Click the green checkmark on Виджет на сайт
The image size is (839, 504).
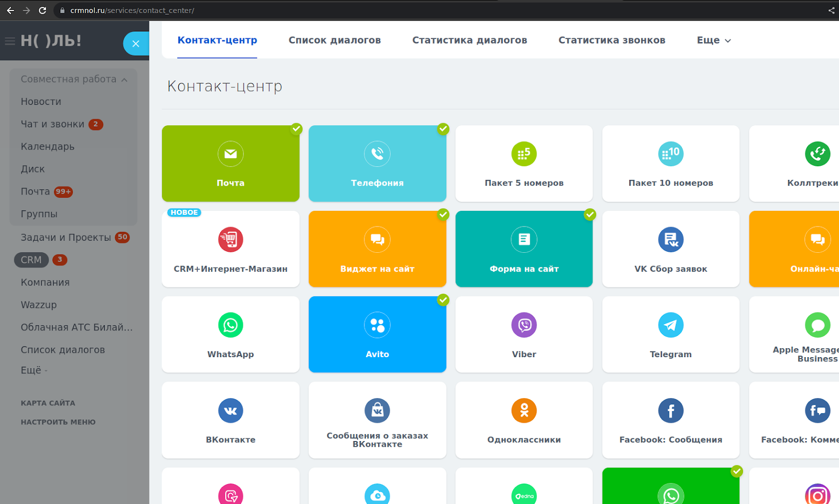[x=444, y=214]
